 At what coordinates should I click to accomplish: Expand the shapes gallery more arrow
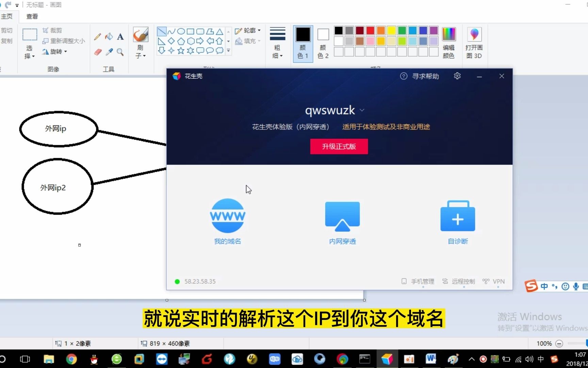pyautogui.click(x=228, y=50)
